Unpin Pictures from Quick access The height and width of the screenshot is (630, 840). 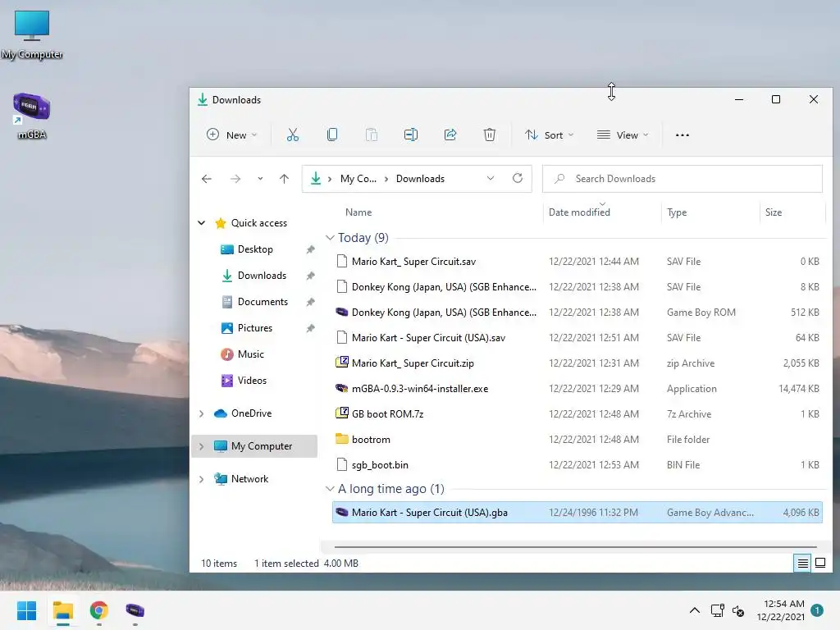click(310, 328)
